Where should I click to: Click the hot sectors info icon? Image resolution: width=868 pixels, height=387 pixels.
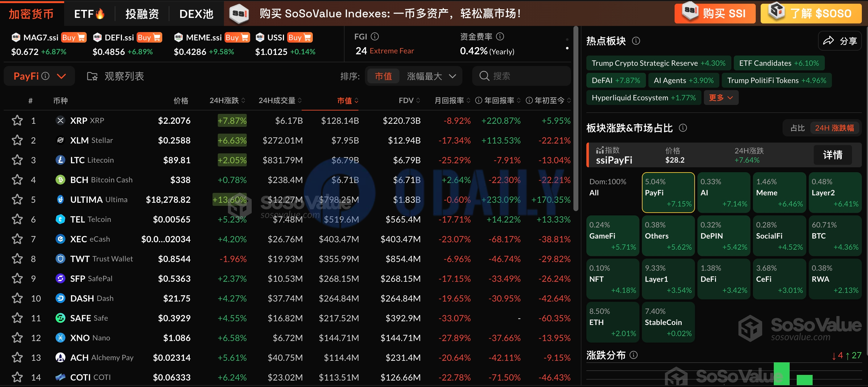click(636, 41)
